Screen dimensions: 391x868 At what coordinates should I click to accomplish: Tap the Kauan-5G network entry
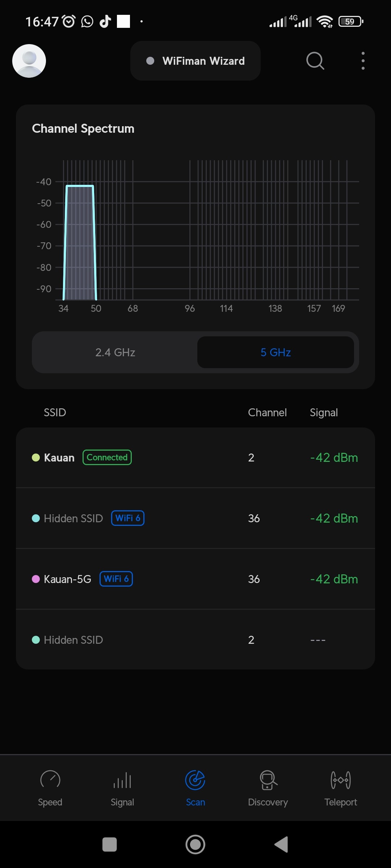(195, 579)
